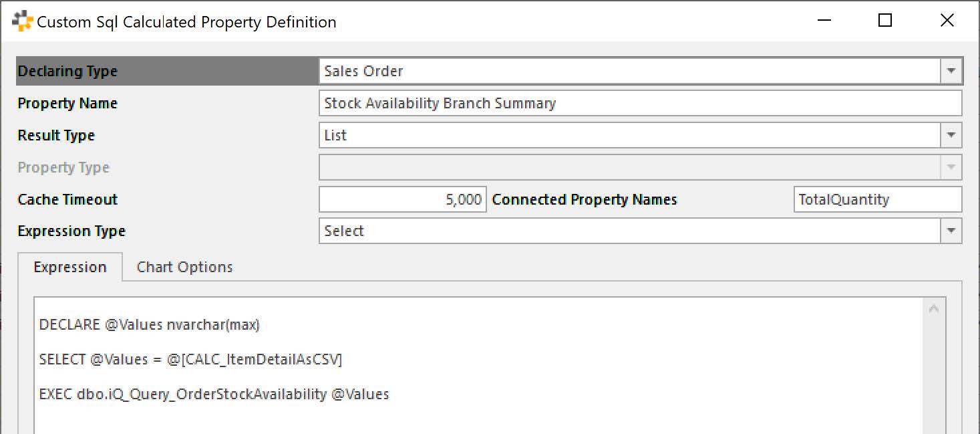Expand the disabled Property Type combo box

click(951, 167)
